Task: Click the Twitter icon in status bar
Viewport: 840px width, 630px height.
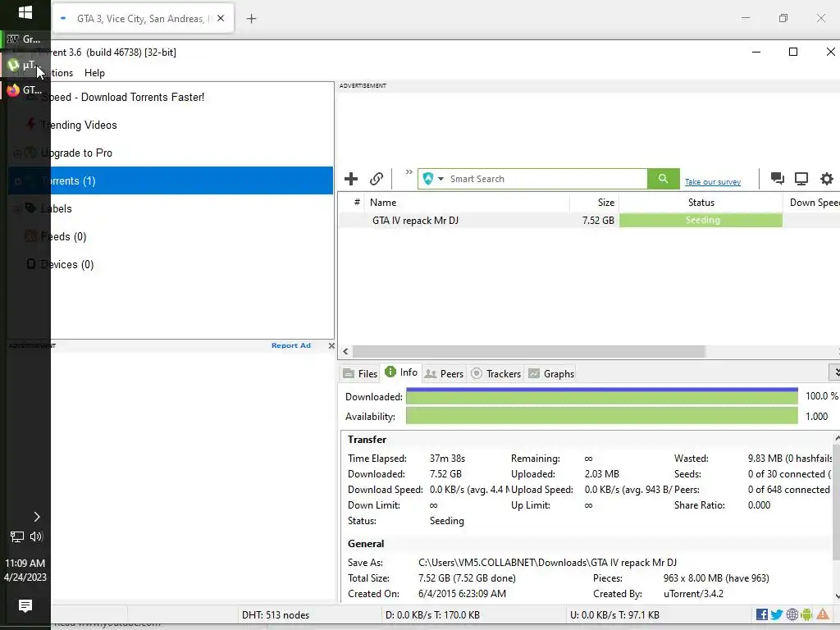Action: tap(777, 614)
